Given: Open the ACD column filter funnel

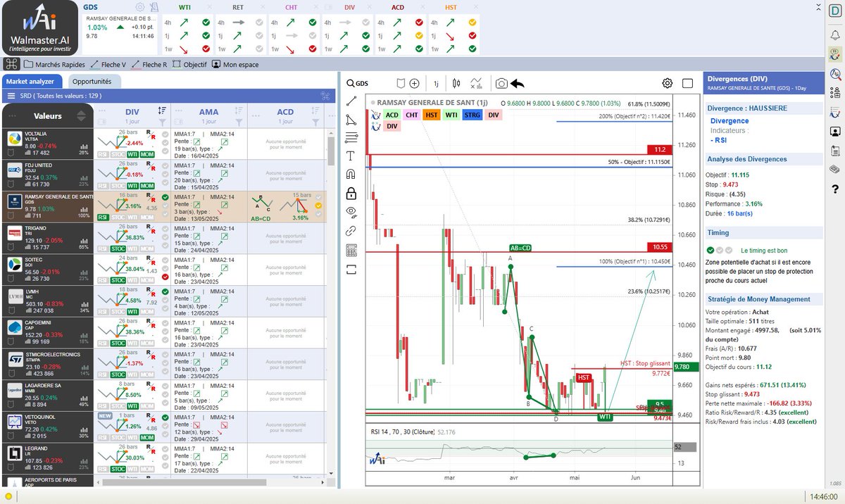Looking at the screenshot, I should tap(315, 121).
